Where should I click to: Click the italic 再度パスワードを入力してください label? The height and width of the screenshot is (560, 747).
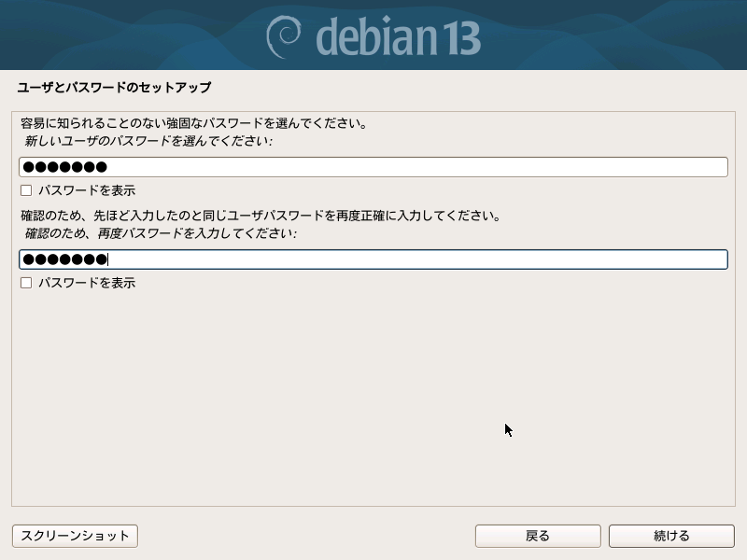click(x=160, y=233)
